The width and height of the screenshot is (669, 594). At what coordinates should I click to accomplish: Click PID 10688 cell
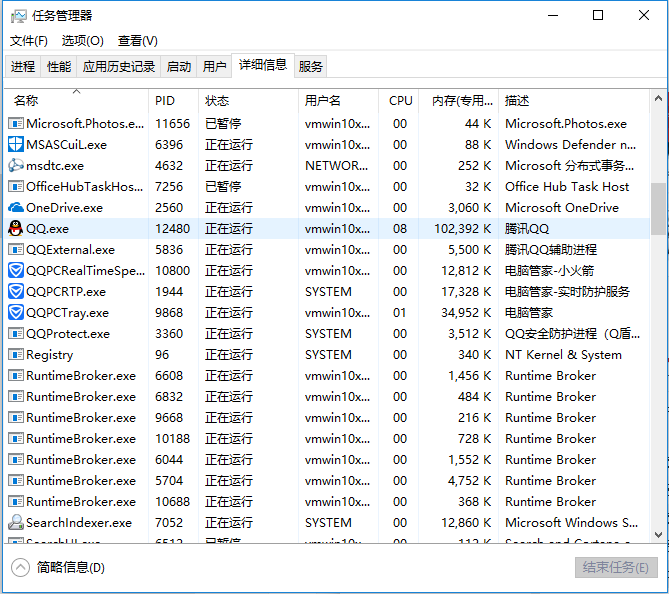[x=172, y=501]
